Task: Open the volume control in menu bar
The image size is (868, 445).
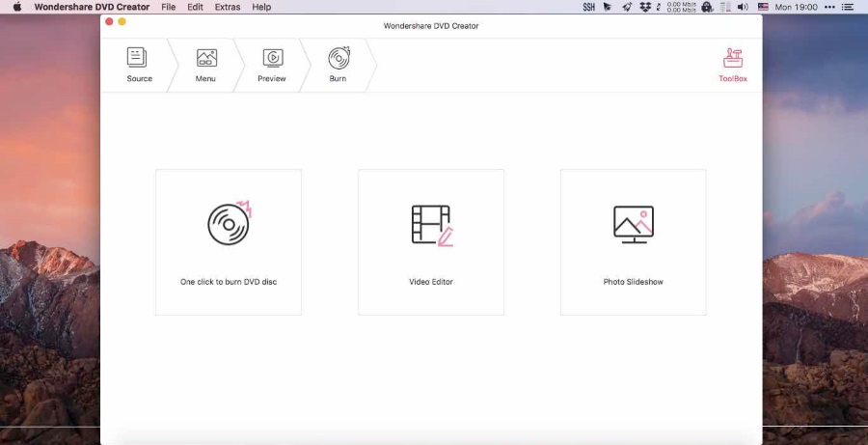Action: click(x=743, y=7)
